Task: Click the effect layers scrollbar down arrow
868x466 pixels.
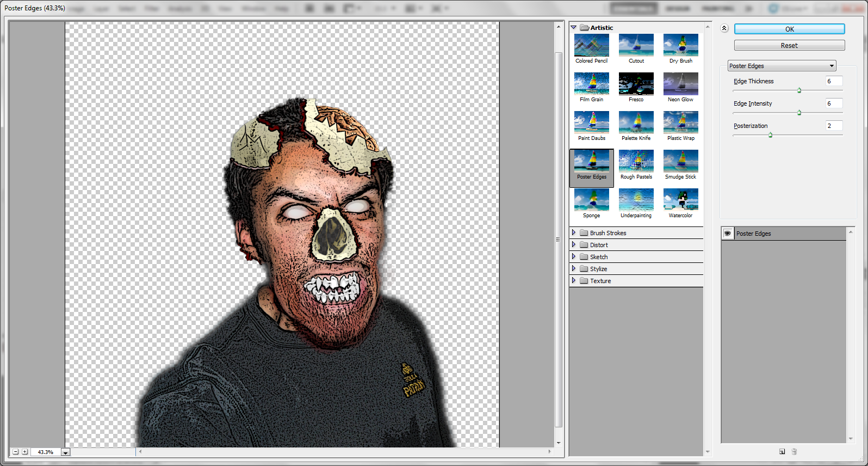Action: pos(851,439)
